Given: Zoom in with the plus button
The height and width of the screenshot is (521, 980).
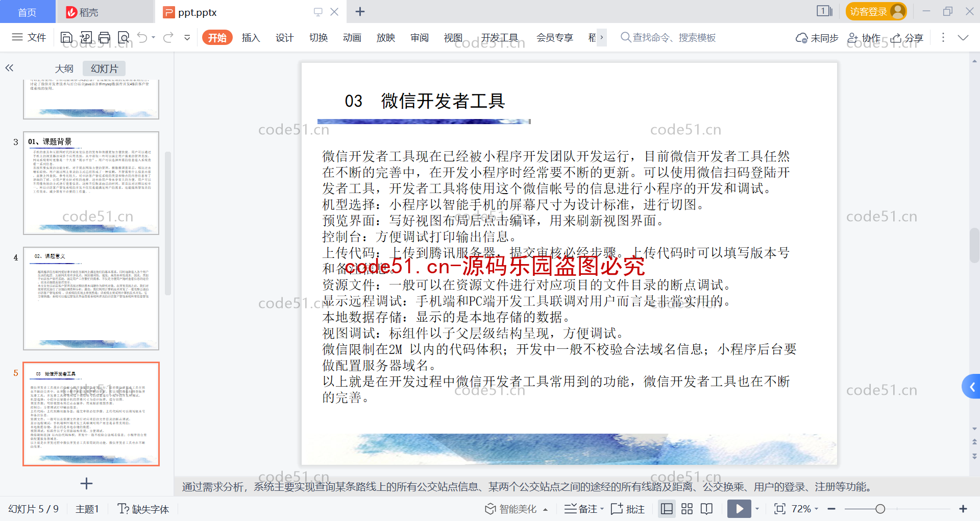Looking at the screenshot, I should click(x=963, y=509).
